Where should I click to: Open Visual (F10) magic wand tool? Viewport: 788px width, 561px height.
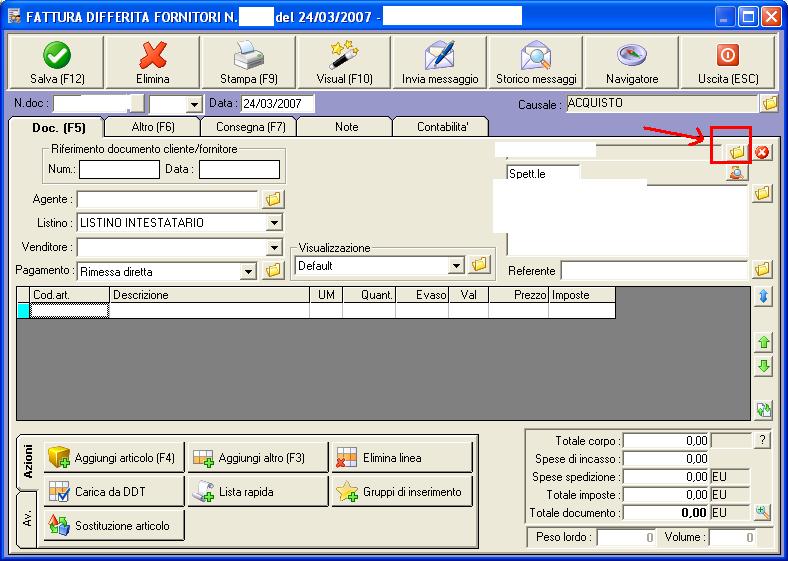coord(345,62)
